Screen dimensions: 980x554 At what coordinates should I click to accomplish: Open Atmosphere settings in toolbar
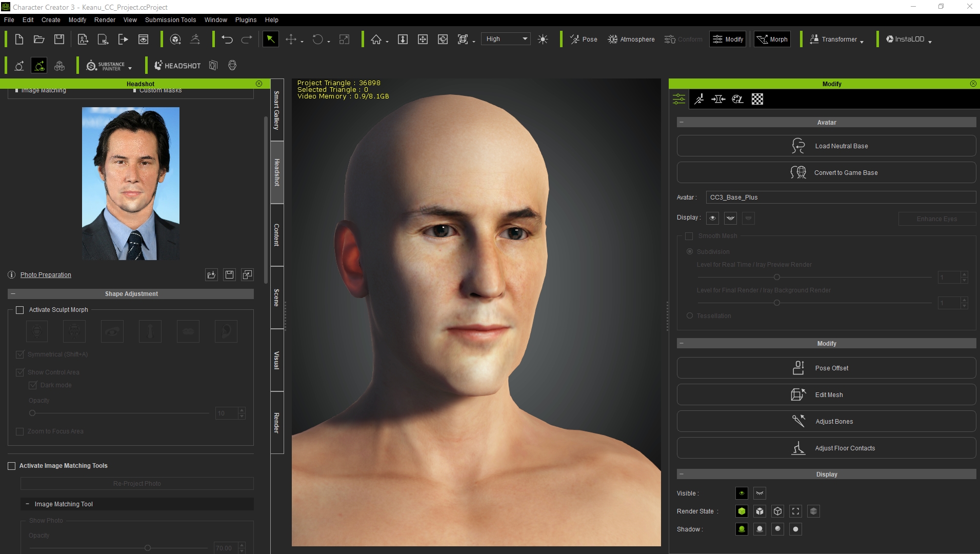point(631,39)
